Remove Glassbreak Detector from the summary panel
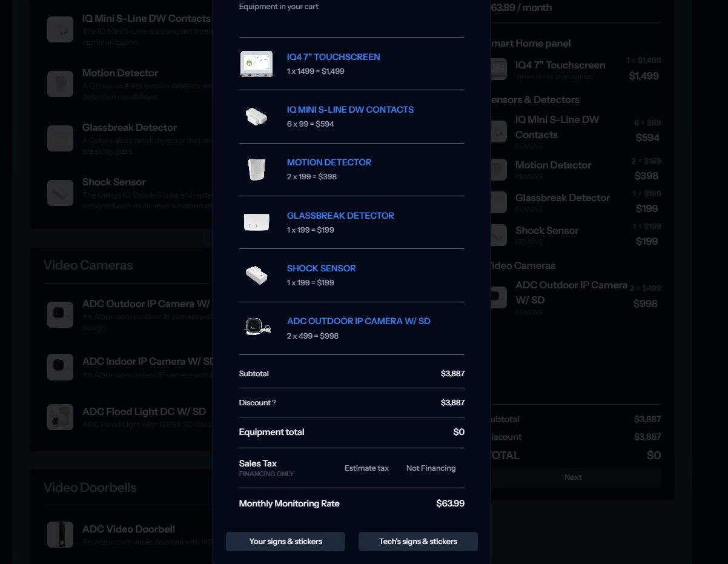 coord(529,209)
